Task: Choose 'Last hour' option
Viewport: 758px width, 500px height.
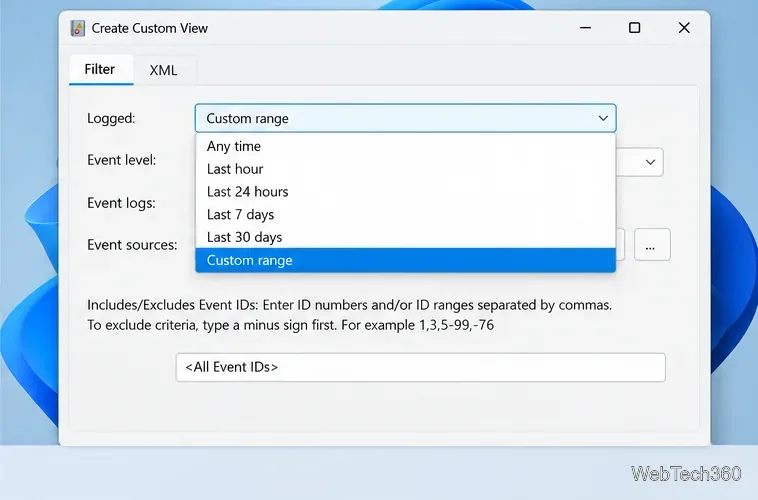Action: pyautogui.click(x=406, y=169)
